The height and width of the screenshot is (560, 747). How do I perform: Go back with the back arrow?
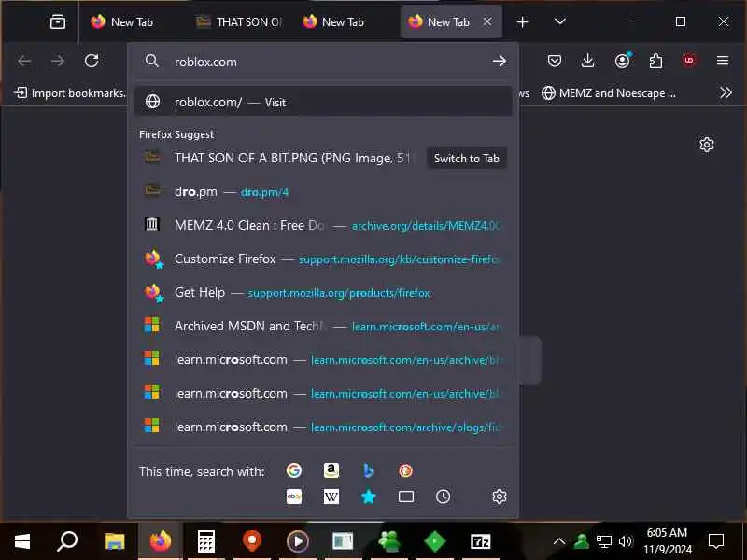coord(24,61)
